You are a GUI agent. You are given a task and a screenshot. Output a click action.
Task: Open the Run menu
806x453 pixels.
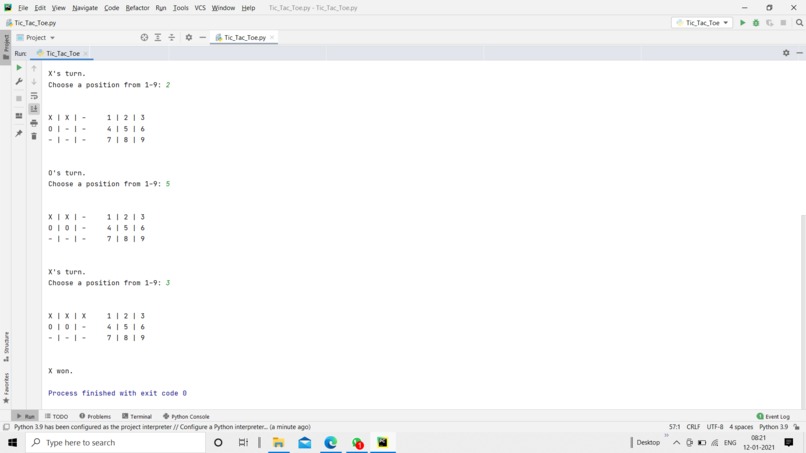(x=161, y=8)
